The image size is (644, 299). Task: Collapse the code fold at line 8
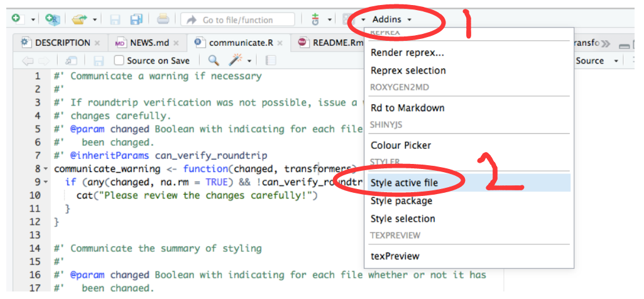tap(46, 169)
